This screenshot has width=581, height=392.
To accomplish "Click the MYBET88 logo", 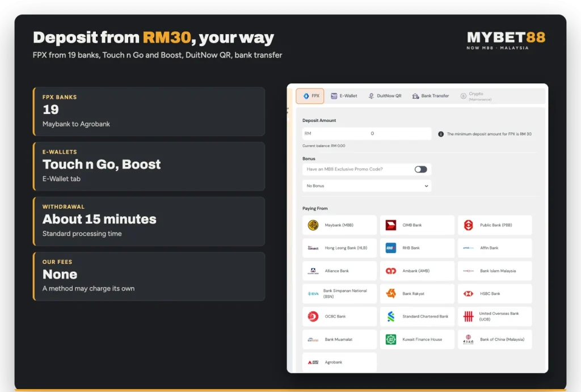I will click(x=506, y=40).
